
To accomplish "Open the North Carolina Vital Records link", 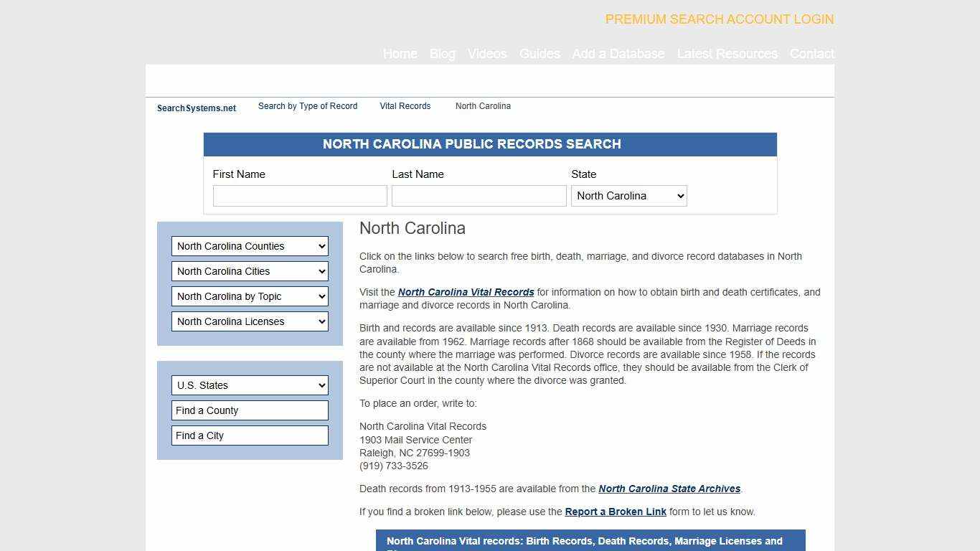I will point(466,292).
